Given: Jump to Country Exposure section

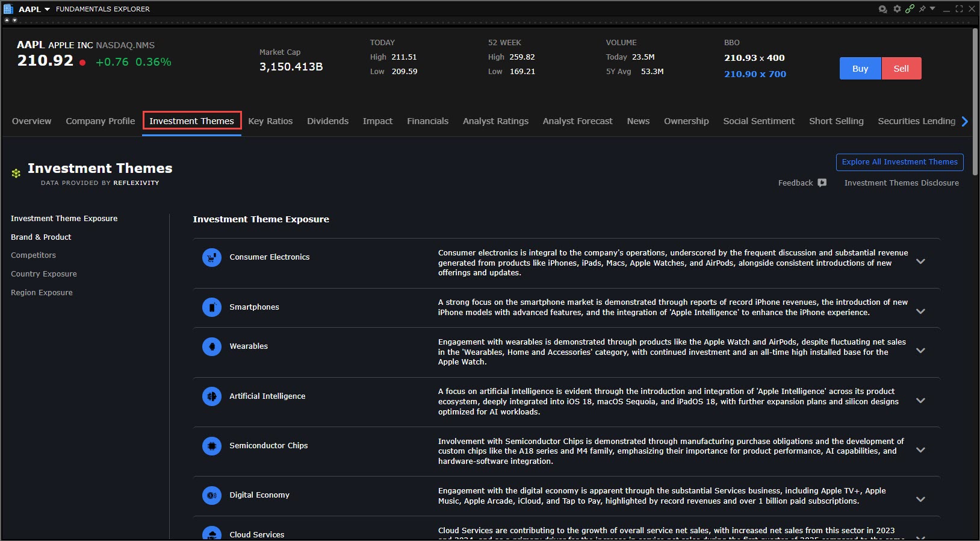Looking at the screenshot, I should coord(44,274).
